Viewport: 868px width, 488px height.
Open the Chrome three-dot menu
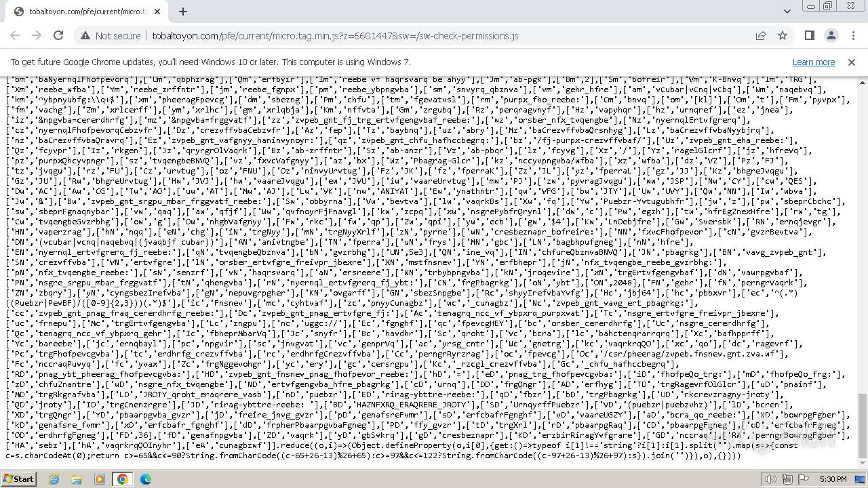point(853,36)
